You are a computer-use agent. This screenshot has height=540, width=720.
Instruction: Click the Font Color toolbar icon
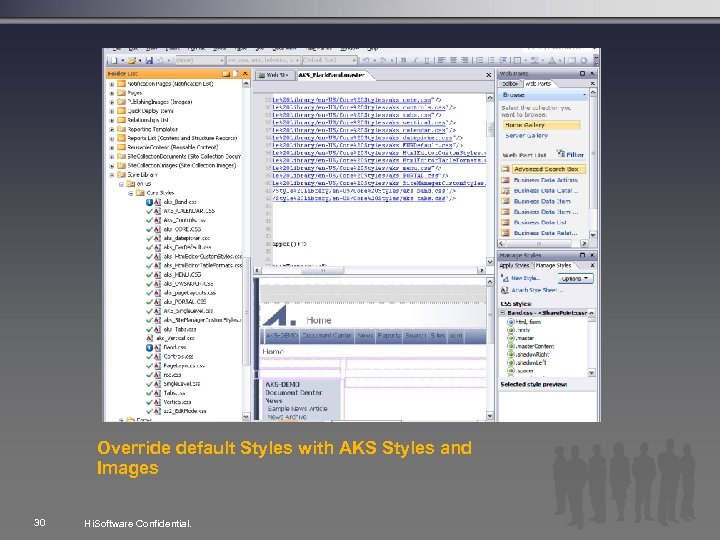pyautogui.click(x=553, y=60)
